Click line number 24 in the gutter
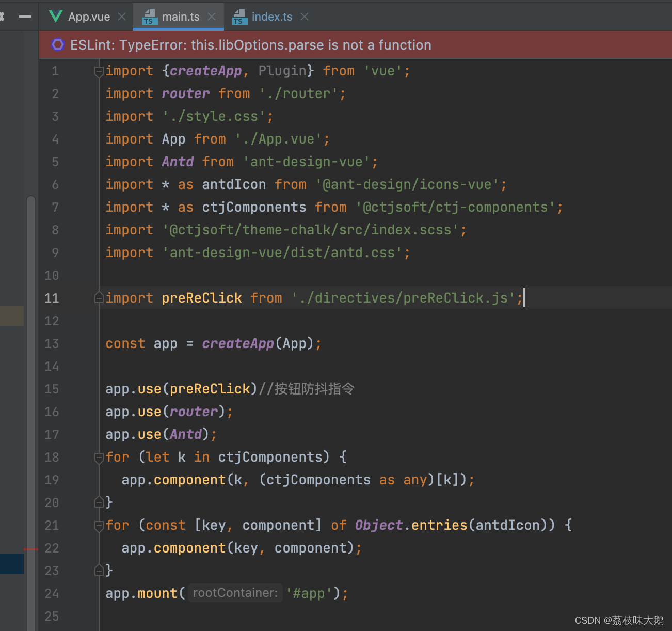The image size is (672, 631). tap(52, 593)
